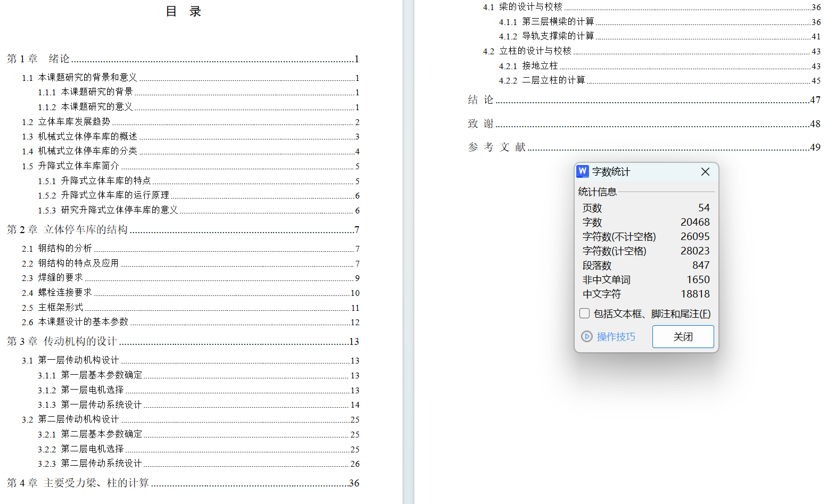Screen dimensions: 826x504
Task: Open 4.1.1 第三层横梁的计算 entry
Action: click(x=660, y=22)
